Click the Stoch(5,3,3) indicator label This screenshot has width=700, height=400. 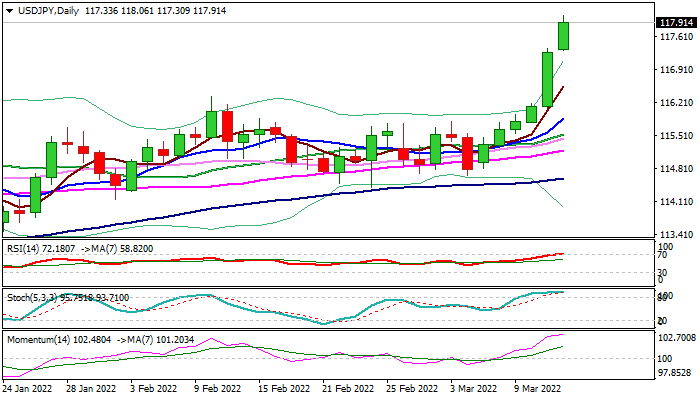(28, 297)
